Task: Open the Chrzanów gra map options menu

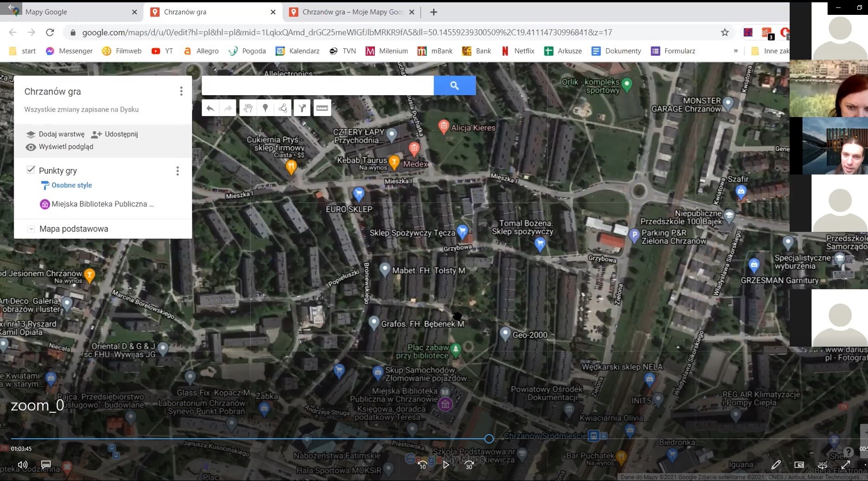Action: tap(181, 91)
